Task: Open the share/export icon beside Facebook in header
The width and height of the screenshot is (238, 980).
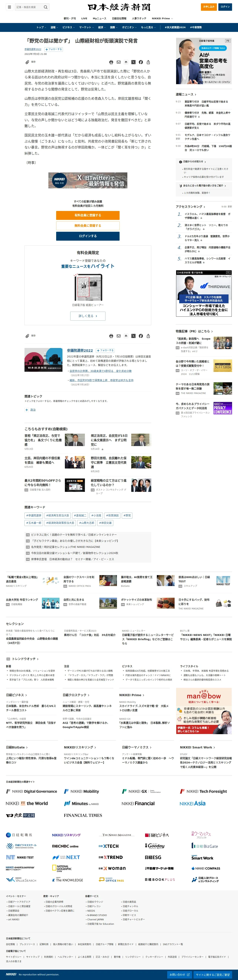Action: 148,62
